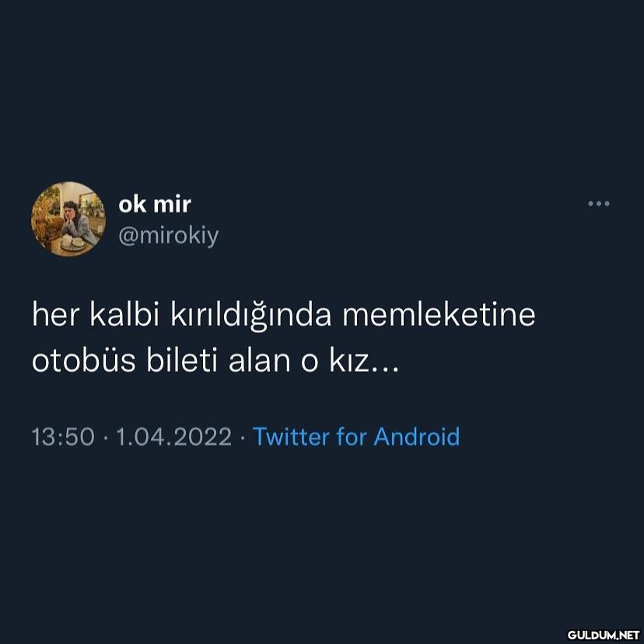
Task: Open the three-dot more options menu
Action: click(598, 203)
